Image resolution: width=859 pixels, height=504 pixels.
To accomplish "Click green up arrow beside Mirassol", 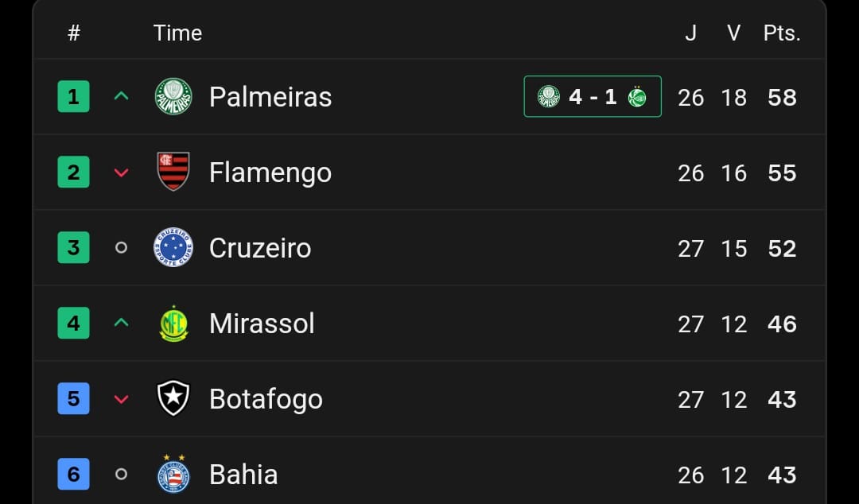I will tap(121, 324).
